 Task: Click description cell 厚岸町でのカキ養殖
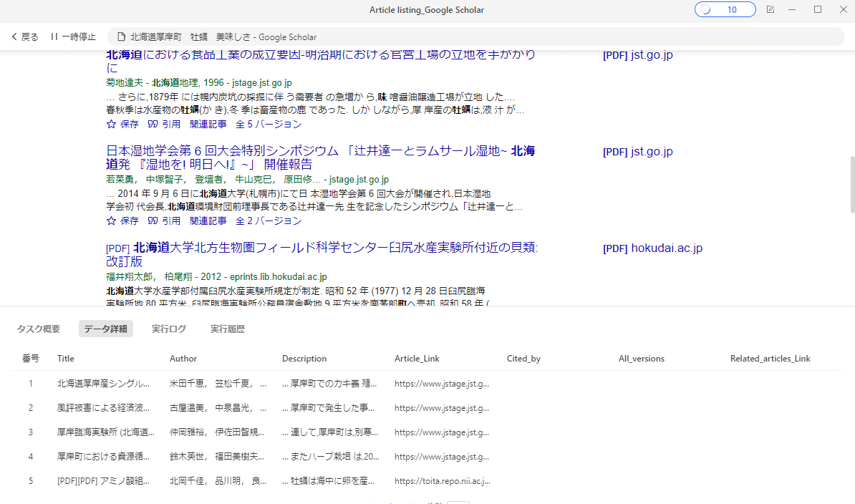(x=329, y=384)
